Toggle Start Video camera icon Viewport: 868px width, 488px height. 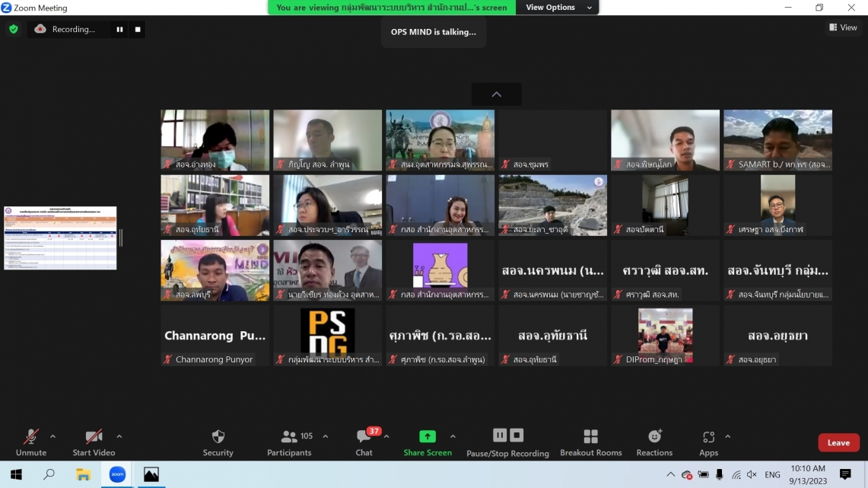tap(94, 436)
